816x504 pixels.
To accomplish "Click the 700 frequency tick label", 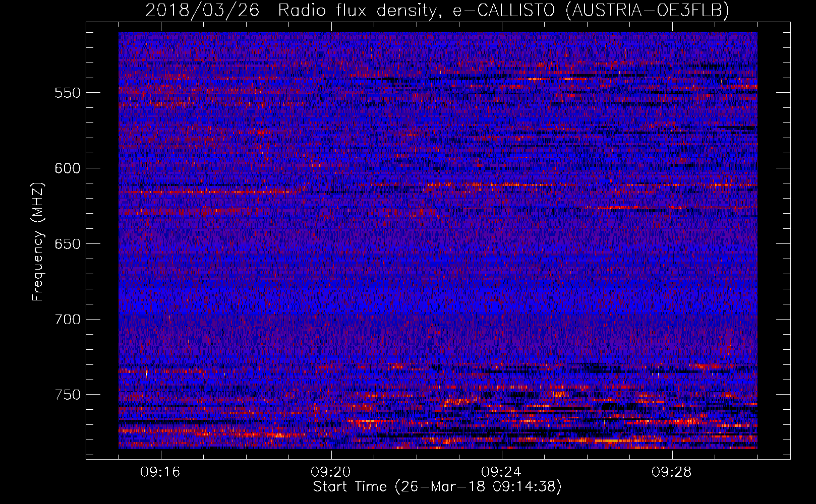I will pyautogui.click(x=68, y=320).
